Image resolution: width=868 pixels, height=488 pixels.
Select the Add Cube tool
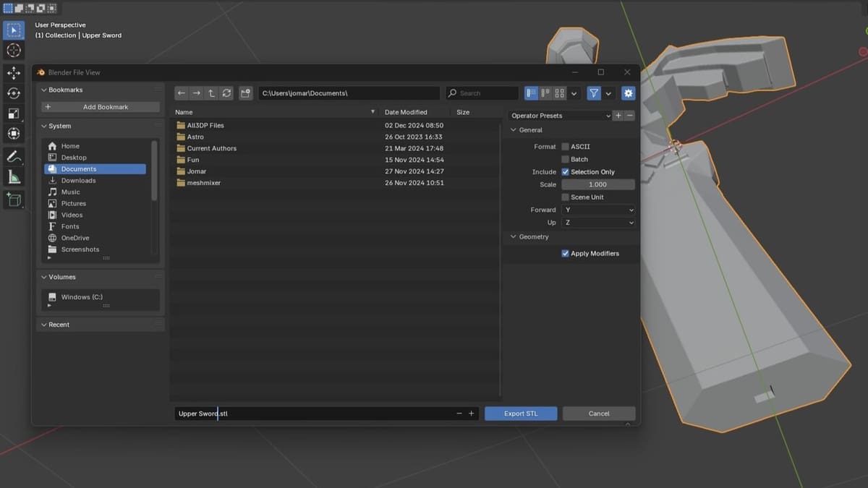[14, 199]
